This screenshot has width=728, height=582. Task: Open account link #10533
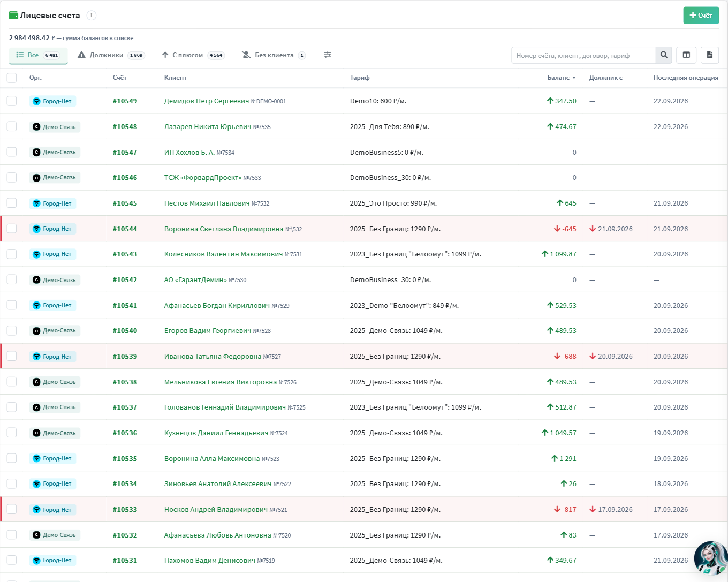pyautogui.click(x=125, y=510)
